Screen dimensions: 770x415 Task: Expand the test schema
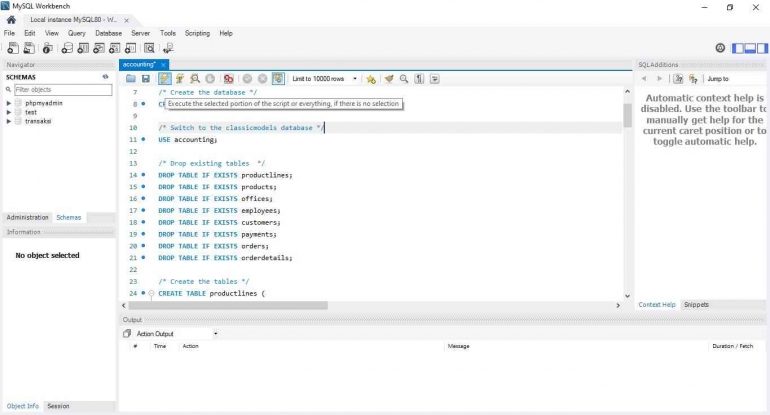point(8,112)
